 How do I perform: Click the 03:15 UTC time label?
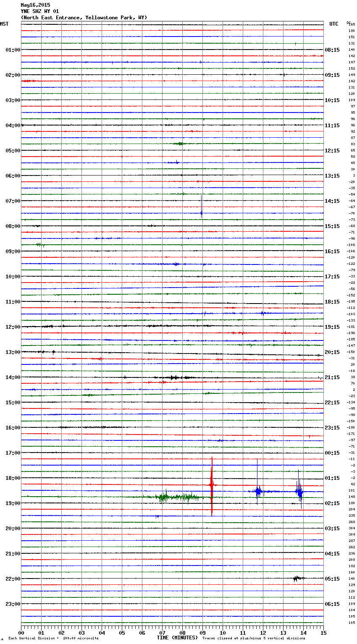[x=332, y=529]
